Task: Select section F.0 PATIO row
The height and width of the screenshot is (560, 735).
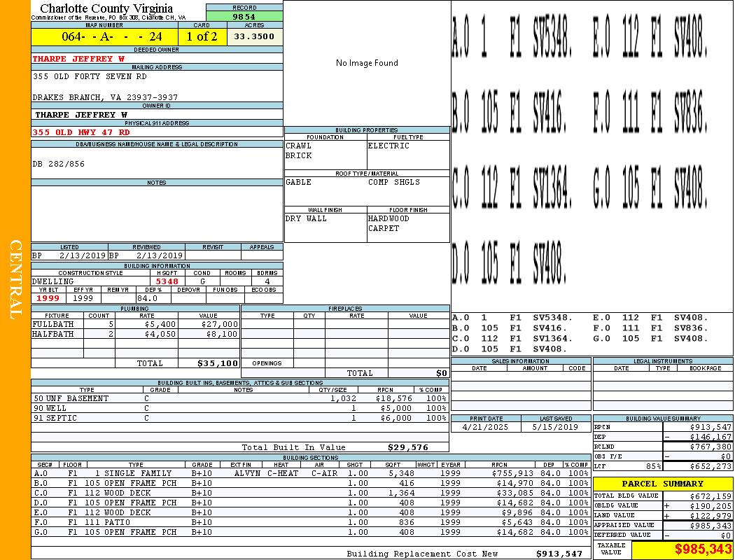Action: [311, 522]
